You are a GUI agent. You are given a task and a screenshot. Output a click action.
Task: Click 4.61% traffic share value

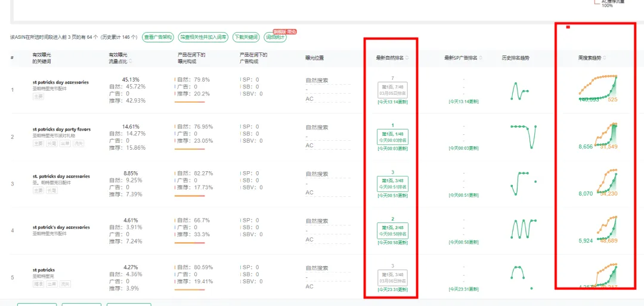pyautogui.click(x=131, y=220)
